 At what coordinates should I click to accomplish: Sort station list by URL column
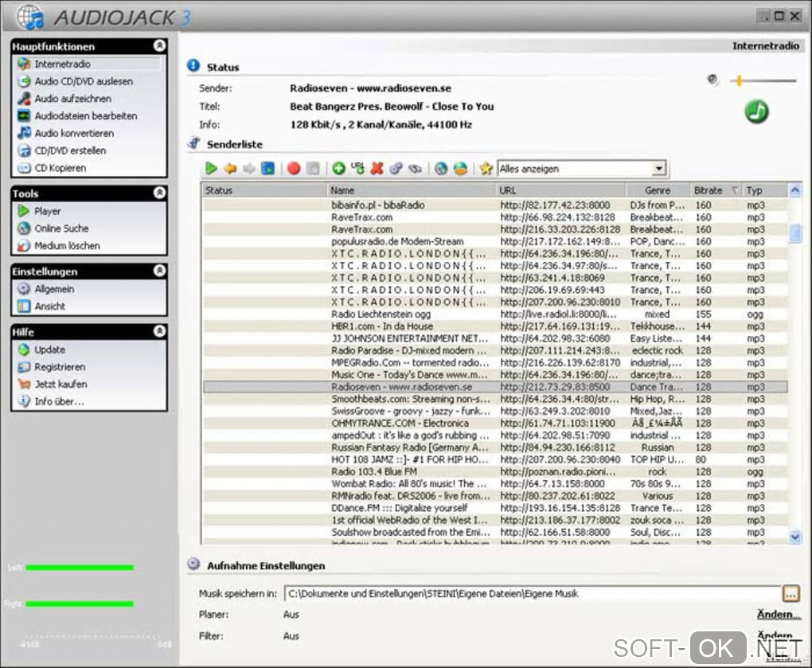point(561,190)
